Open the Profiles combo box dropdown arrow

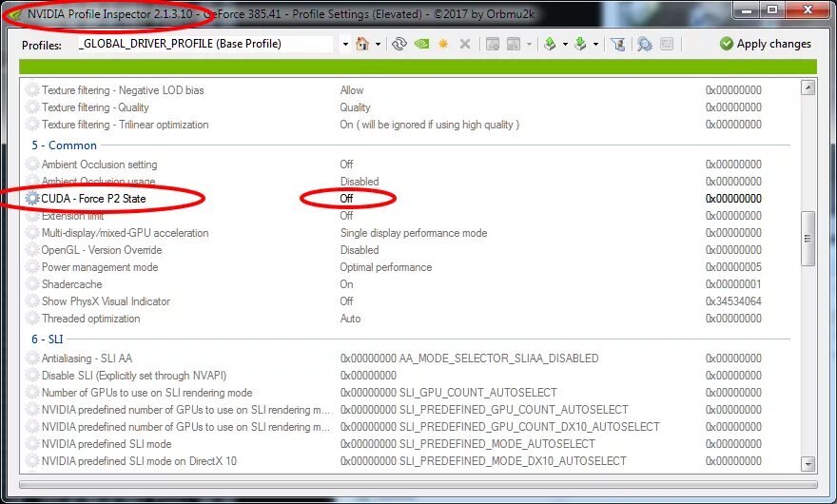(345, 45)
